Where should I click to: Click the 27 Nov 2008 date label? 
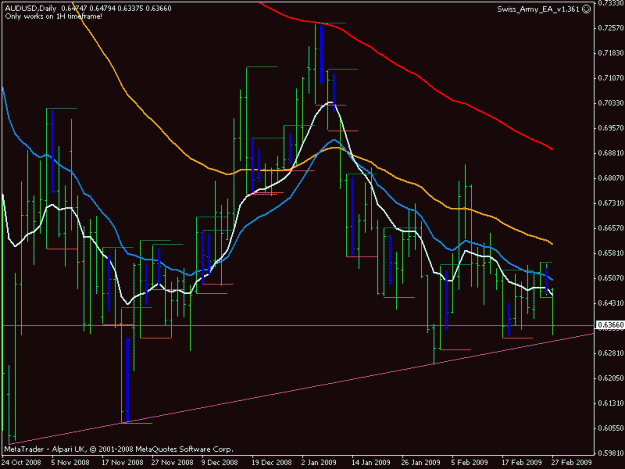pyautogui.click(x=172, y=462)
